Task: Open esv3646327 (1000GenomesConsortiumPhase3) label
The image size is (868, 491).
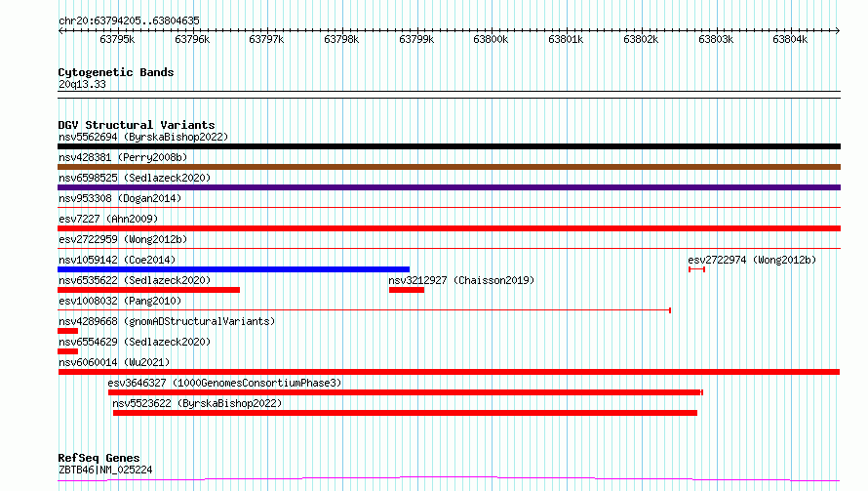Action: pos(224,383)
